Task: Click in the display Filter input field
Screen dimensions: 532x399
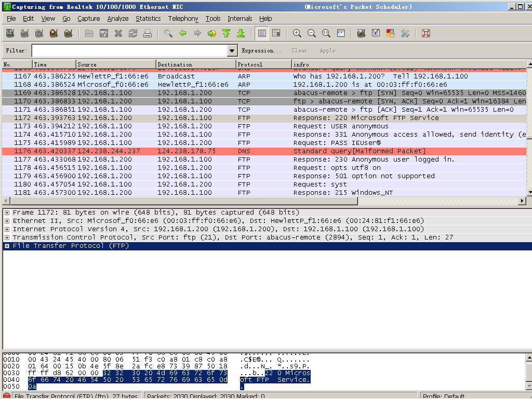Action: pos(130,50)
